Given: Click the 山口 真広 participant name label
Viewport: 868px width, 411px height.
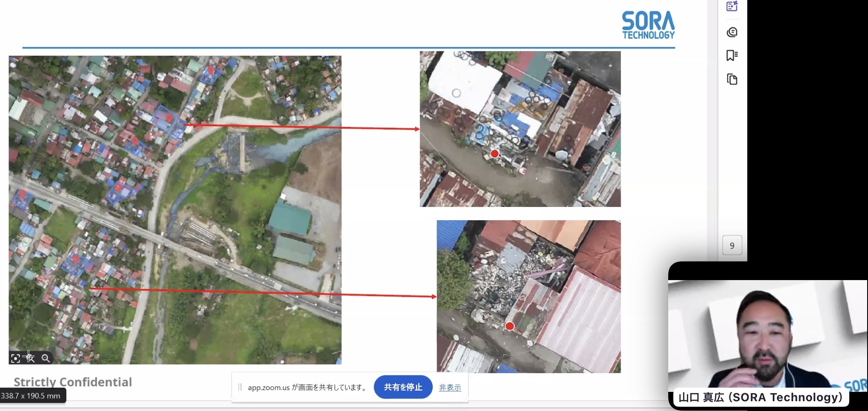Looking at the screenshot, I should (760, 397).
